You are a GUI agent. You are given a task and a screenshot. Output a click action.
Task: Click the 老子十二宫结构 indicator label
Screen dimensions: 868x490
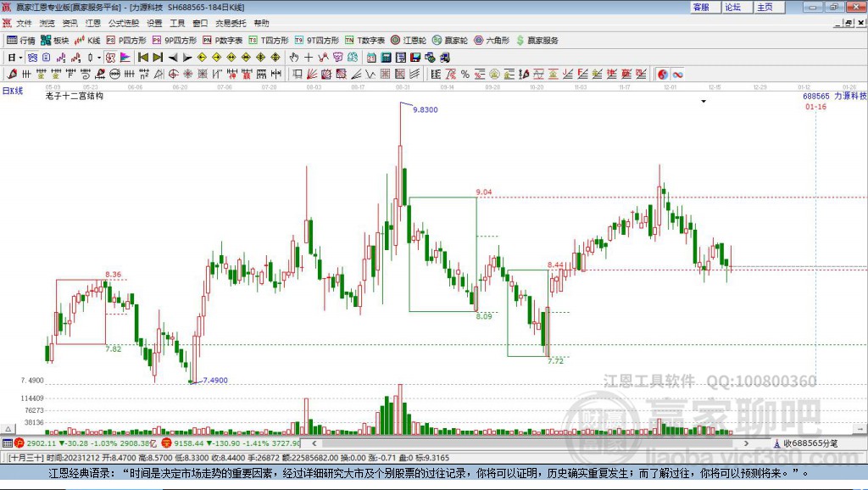click(75, 96)
